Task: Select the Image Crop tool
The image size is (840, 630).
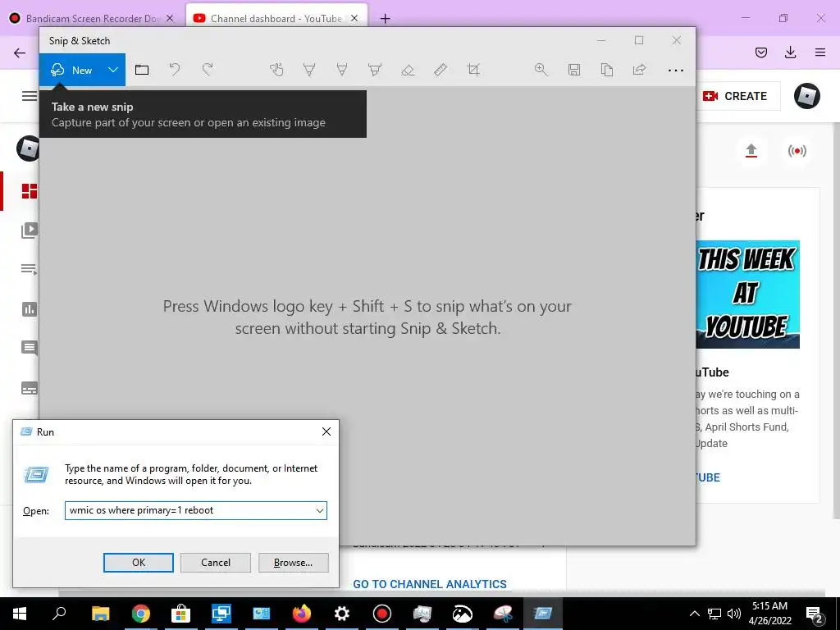Action: coord(473,70)
